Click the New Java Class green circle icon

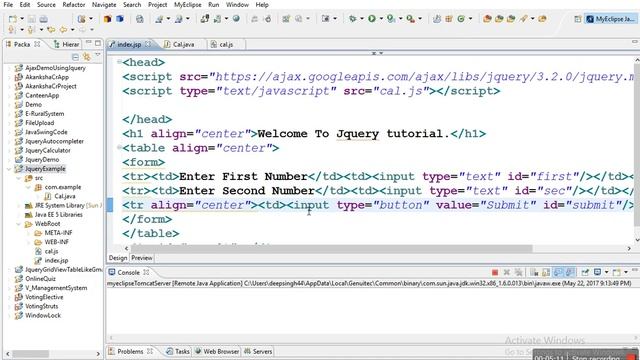click(x=461, y=19)
